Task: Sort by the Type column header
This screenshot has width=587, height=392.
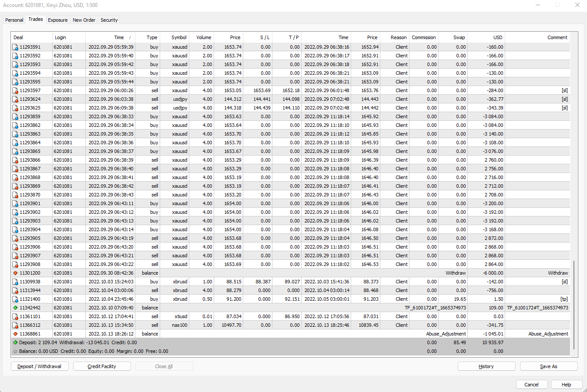Action: click(148, 37)
